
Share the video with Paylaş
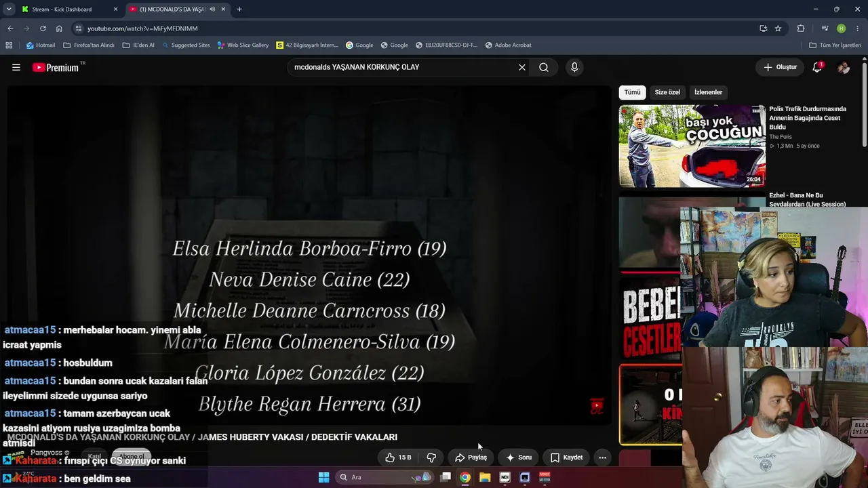(x=471, y=457)
